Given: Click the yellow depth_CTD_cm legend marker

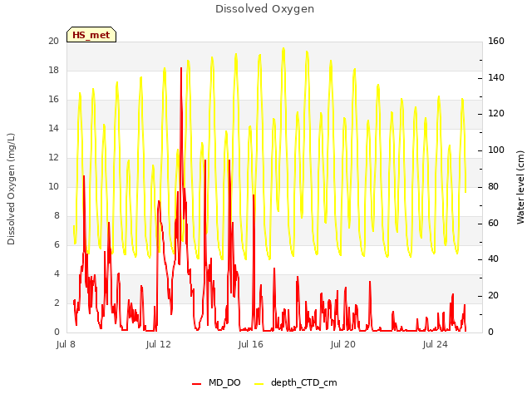Looking at the screenshot, I should 259,384.
